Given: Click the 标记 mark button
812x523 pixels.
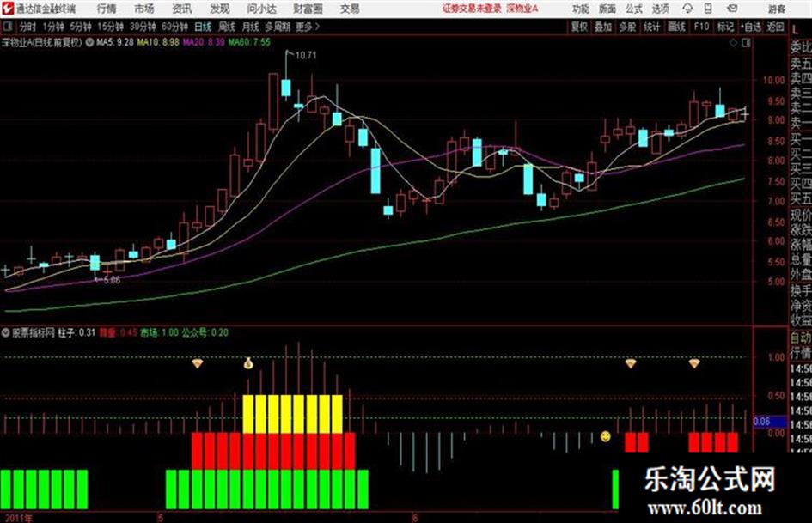Looking at the screenshot, I should pyautogui.click(x=725, y=27).
